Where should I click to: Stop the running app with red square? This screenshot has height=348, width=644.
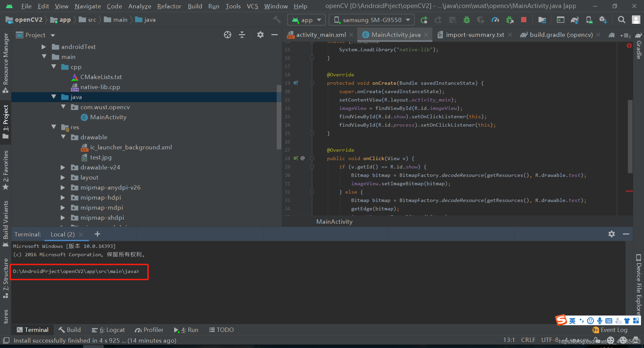[x=524, y=20]
